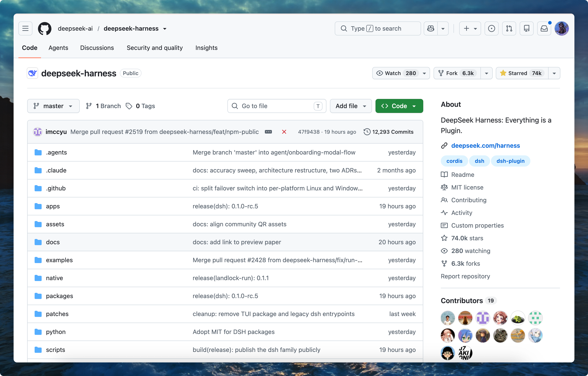Click the Watch 280 button
The width and height of the screenshot is (588, 376).
(x=401, y=73)
